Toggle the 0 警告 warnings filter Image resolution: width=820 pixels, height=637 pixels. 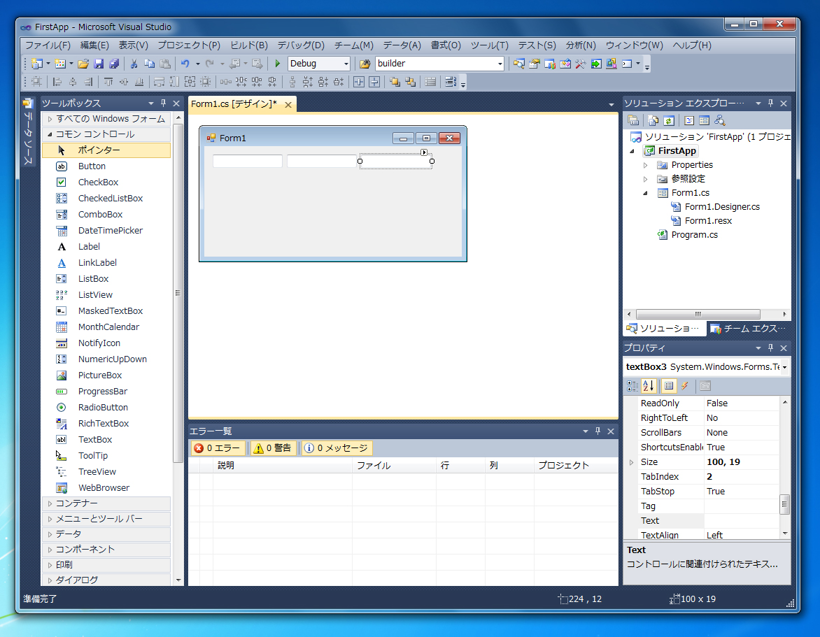pos(275,447)
